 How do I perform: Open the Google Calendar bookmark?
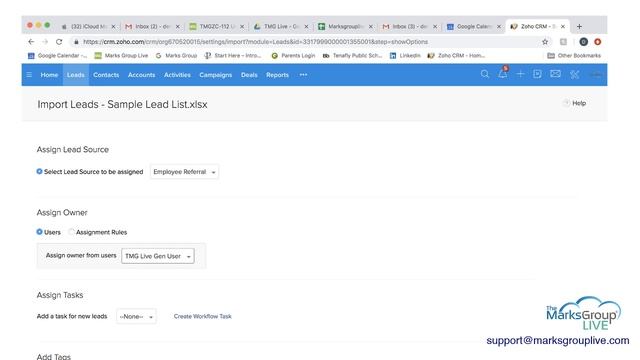click(57, 56)
